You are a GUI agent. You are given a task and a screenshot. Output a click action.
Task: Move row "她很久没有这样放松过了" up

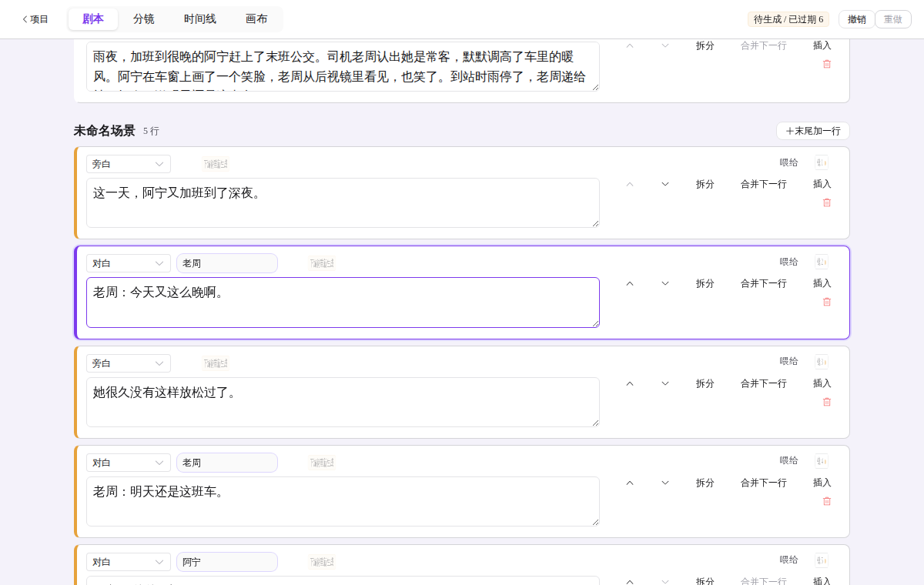(630, 383)
